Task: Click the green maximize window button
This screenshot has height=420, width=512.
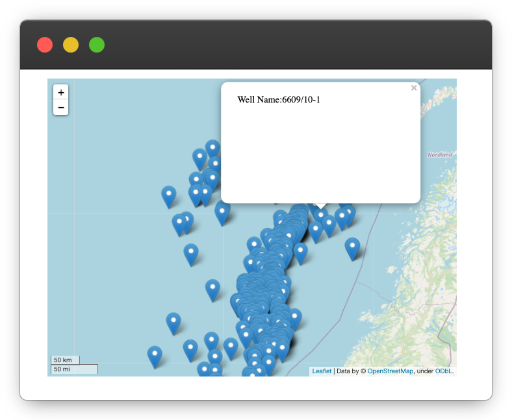Action: coord(97,45)
